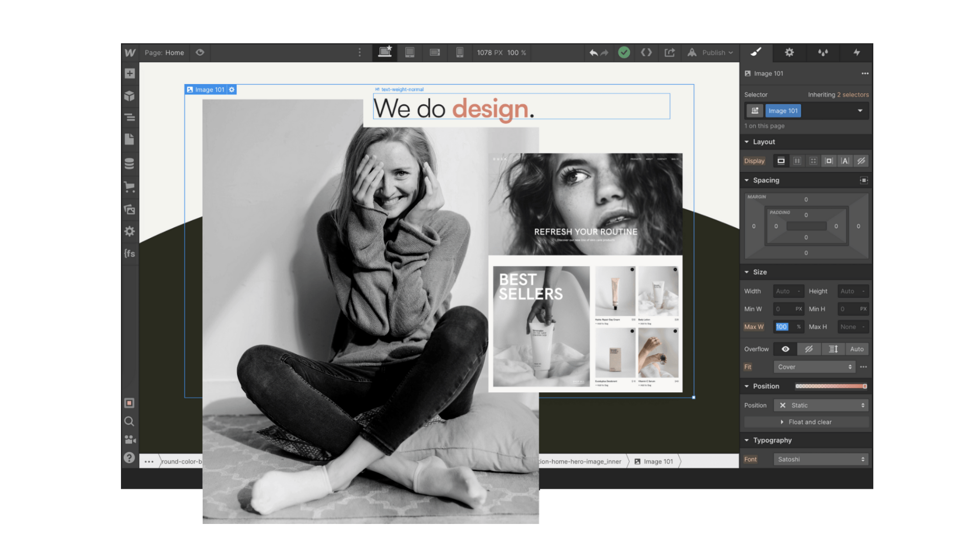Open the Fit dropdown showing Cover

(x=815, y=367)
